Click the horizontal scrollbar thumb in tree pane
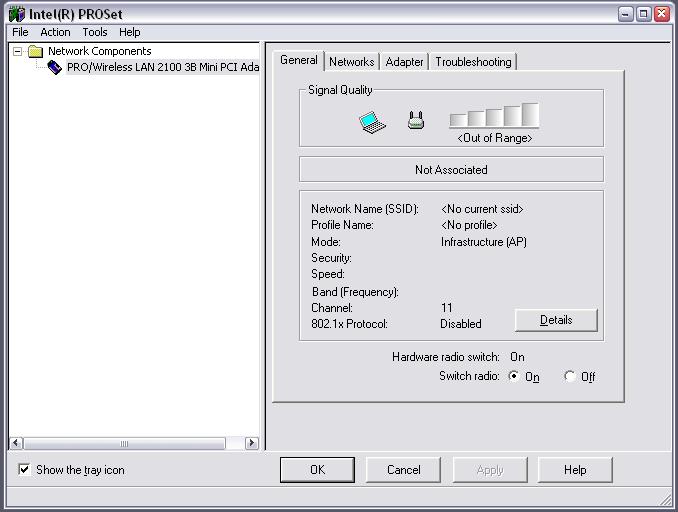Image resolution: width=678 pixels, height=512 pixels. (x=125, y=443)
